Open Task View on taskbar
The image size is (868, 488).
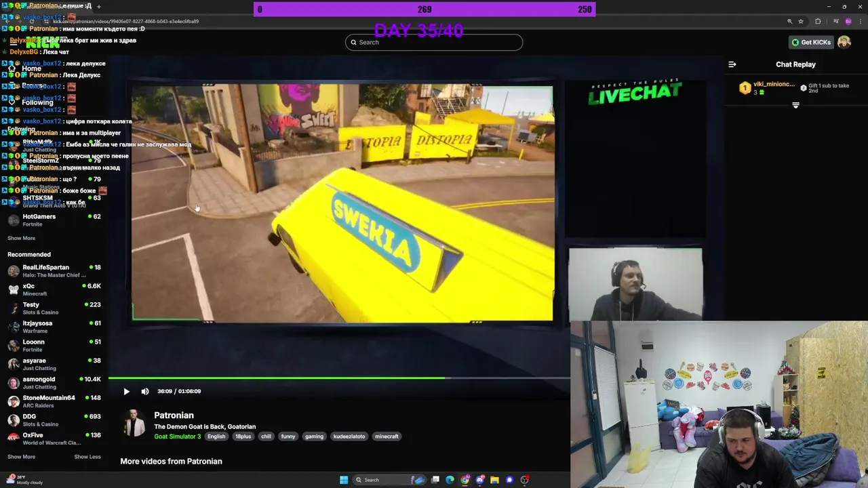(435, 480)
